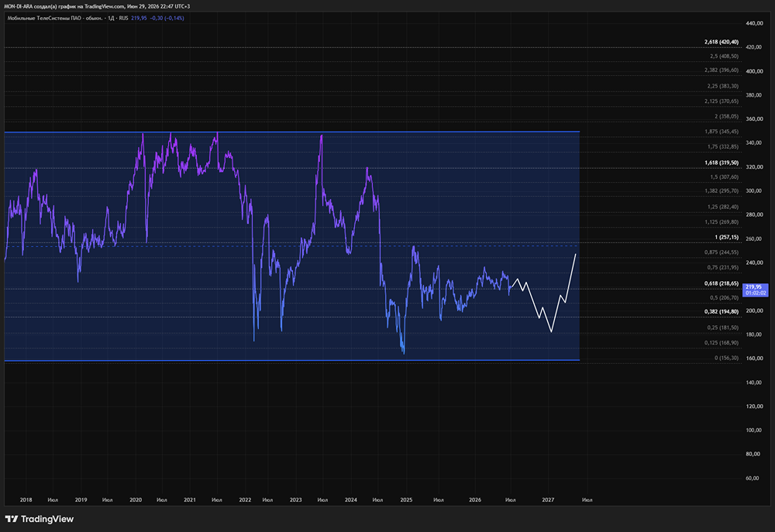Click the 2025 label on time axis
Viewport: 775px width, 532px height.
point(406,500)
